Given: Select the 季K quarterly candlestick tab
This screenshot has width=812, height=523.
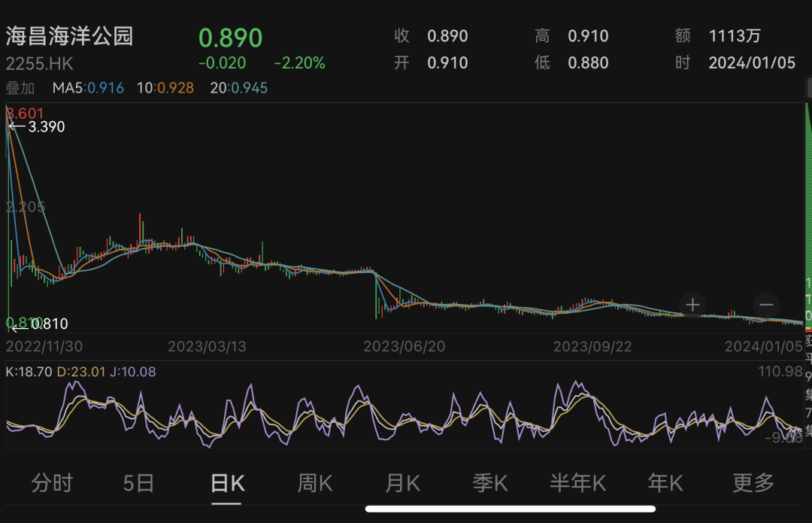Looking at the screenshot, I should point(490,483).
